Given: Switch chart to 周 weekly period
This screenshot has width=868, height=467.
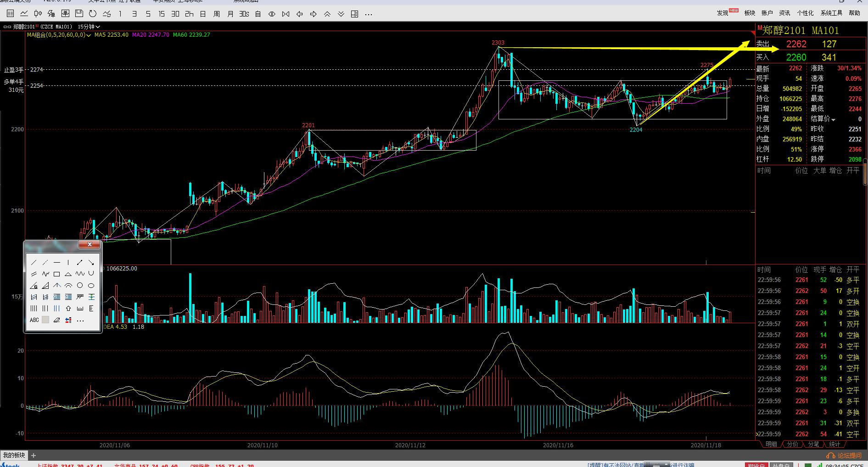Looking at the screenshot, I should 217,14.
